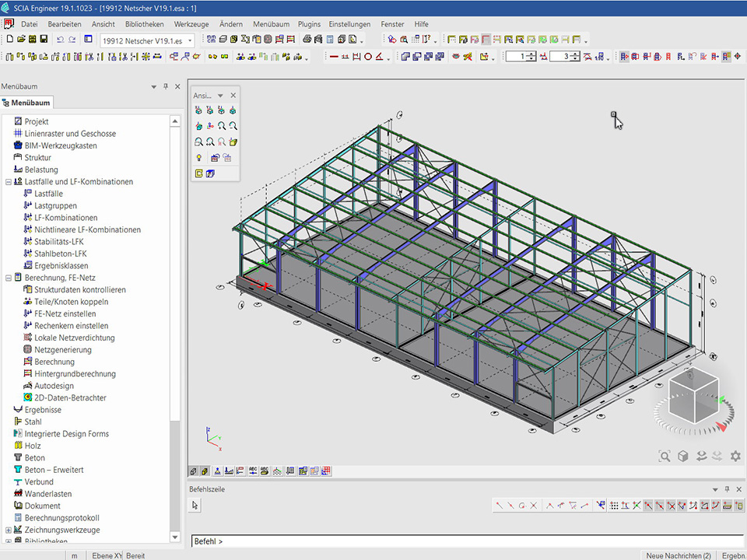Click zoom-in magnifier in Ansicht panel
Screen dimensions: 747x560
222,126
